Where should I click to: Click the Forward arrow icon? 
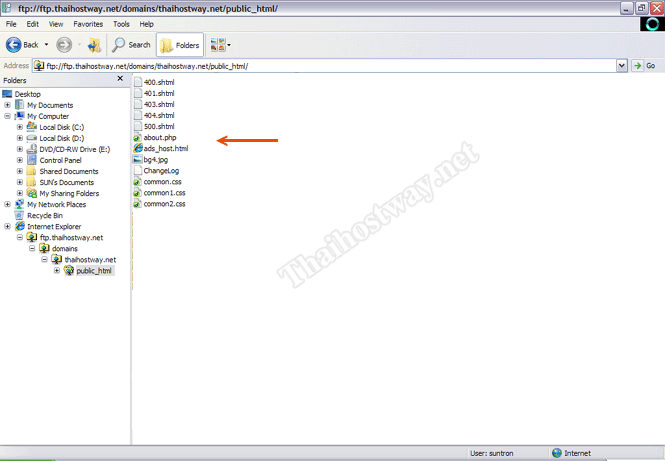click(64, 45)
